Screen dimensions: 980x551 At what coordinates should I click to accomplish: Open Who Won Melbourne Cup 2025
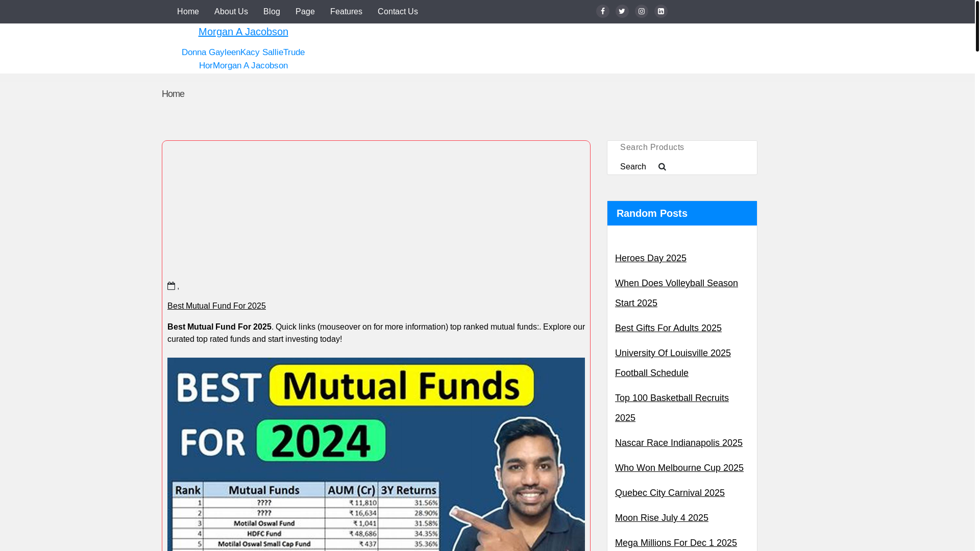pyautogui.click(x=679, y=468)
